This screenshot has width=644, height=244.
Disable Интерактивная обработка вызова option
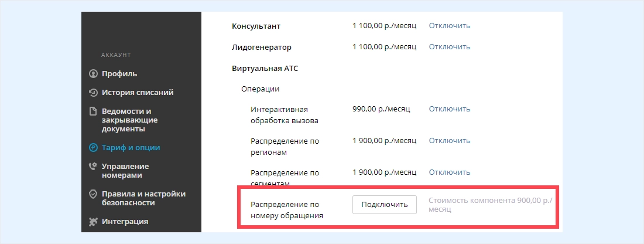[450, 109]
